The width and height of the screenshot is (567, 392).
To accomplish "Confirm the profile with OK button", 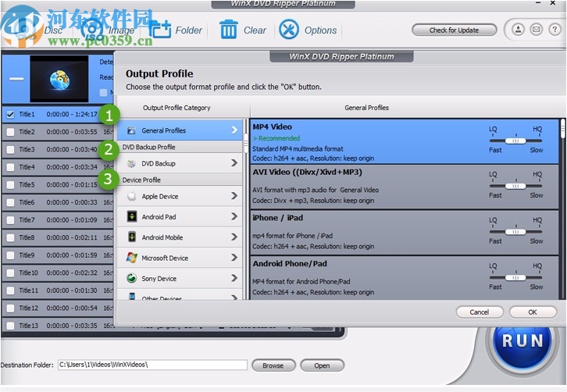I will click(x=533, y=312).
